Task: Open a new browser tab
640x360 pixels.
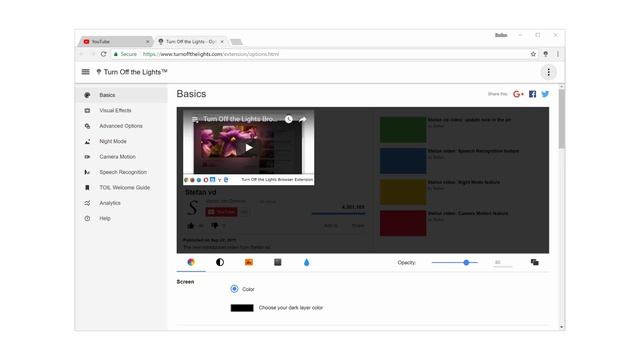Action: point(236,42)
